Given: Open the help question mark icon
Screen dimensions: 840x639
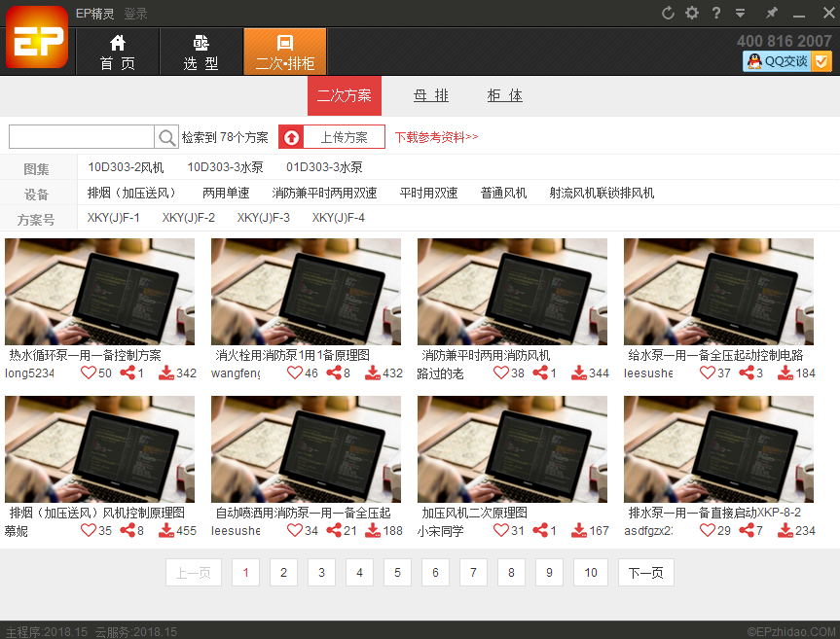Looking at the screenshot, I should pos(716,13).
